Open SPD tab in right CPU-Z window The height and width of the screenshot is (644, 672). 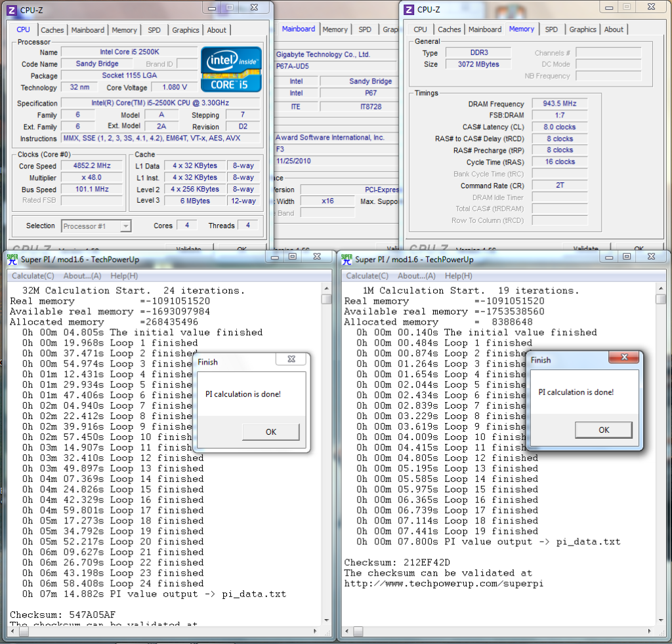pos(551,30)
